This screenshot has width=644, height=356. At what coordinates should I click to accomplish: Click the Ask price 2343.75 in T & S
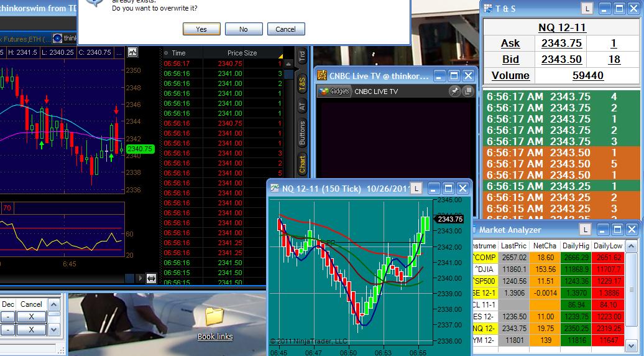561,43
